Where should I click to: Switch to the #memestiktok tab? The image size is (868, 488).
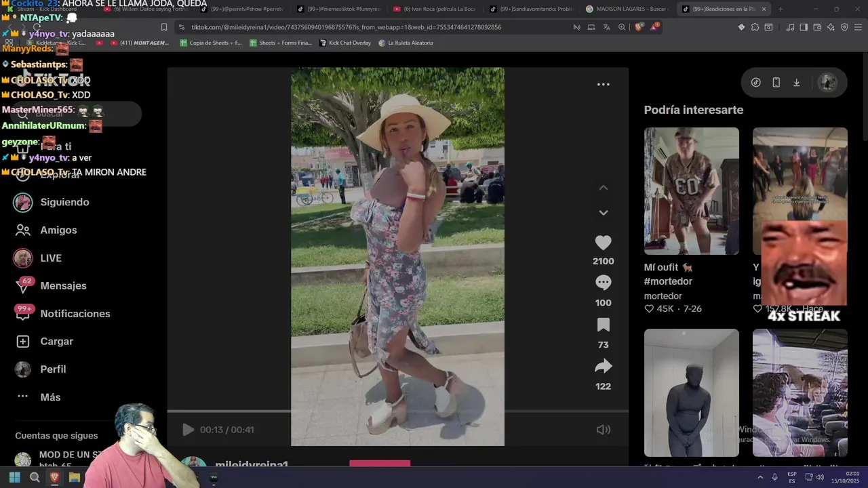(x=338, y=9)
